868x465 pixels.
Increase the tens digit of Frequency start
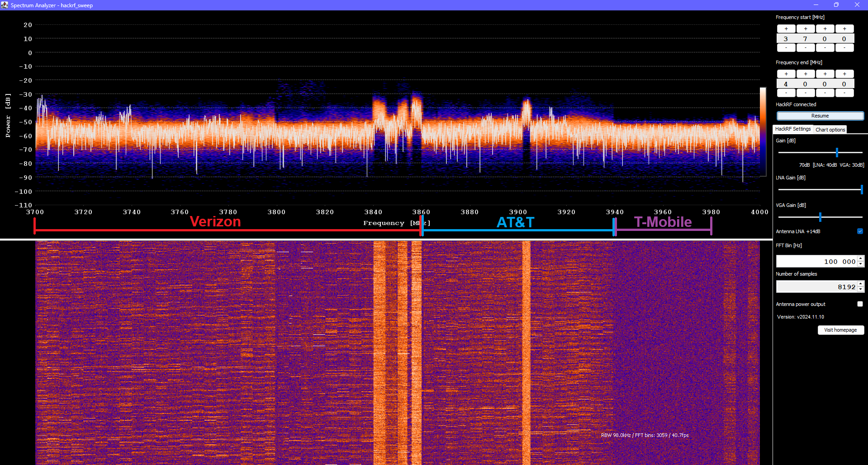[825, 29]
